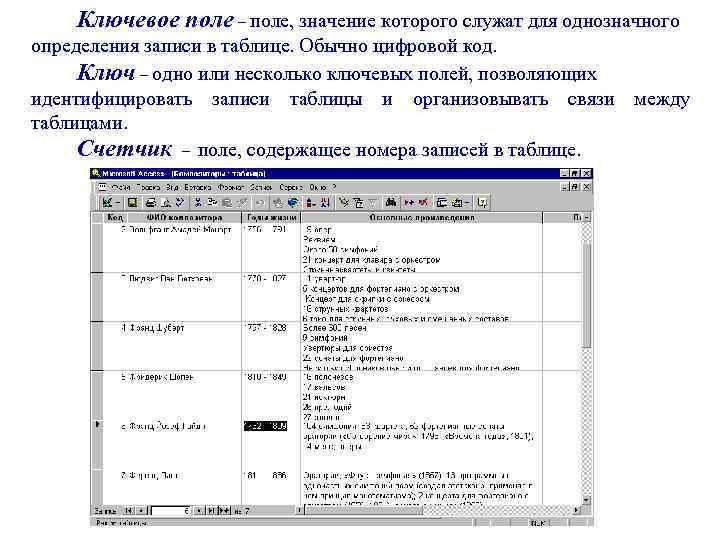Viewport: 720px width, 540px height.
Task: Open the Файл menu
Action: 121,187
